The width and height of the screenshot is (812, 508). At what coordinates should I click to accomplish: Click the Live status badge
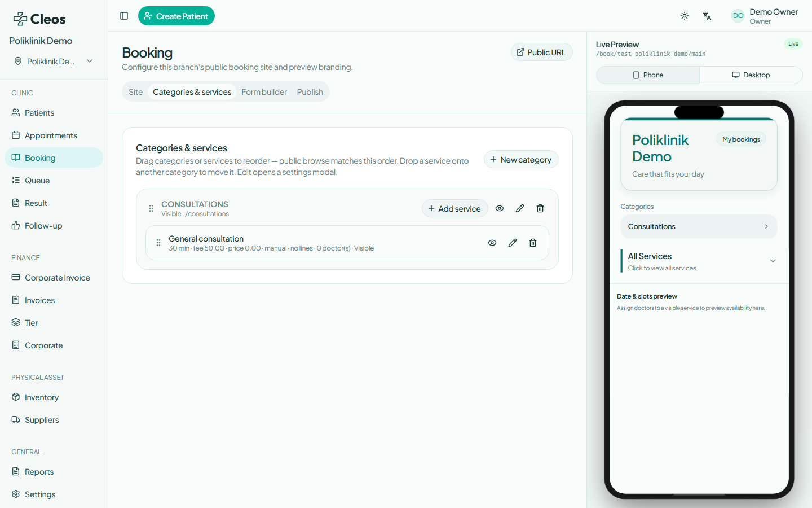pos(793,44)
